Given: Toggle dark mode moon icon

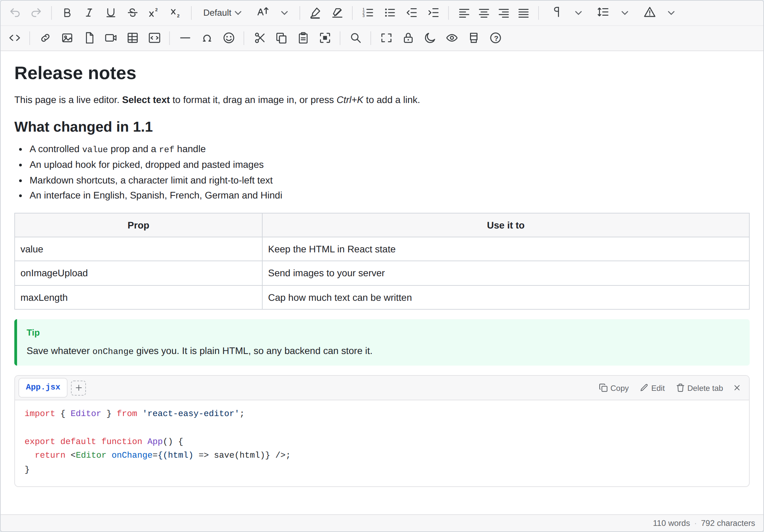Looking at the screenshot, I should pyautogui.click(x=430, y=38).
